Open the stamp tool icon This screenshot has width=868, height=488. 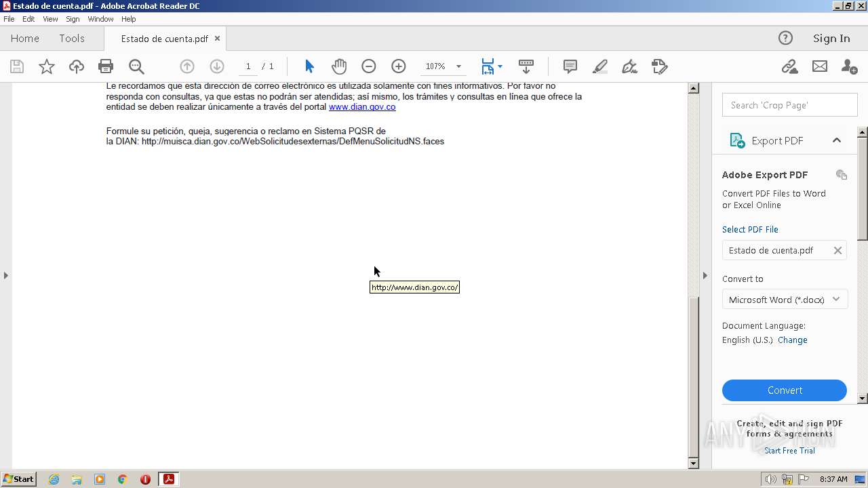tap(660, 66)
